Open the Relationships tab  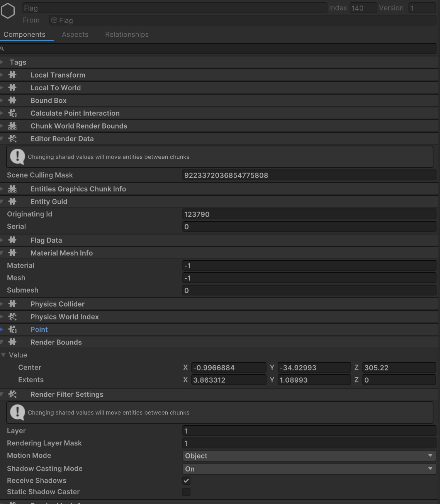(127, 34)
